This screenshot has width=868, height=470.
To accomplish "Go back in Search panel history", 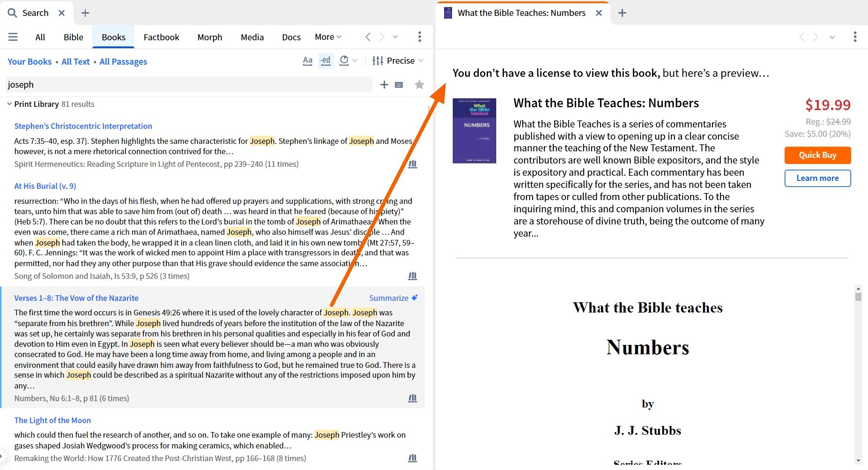I will [x=368, y=37].
